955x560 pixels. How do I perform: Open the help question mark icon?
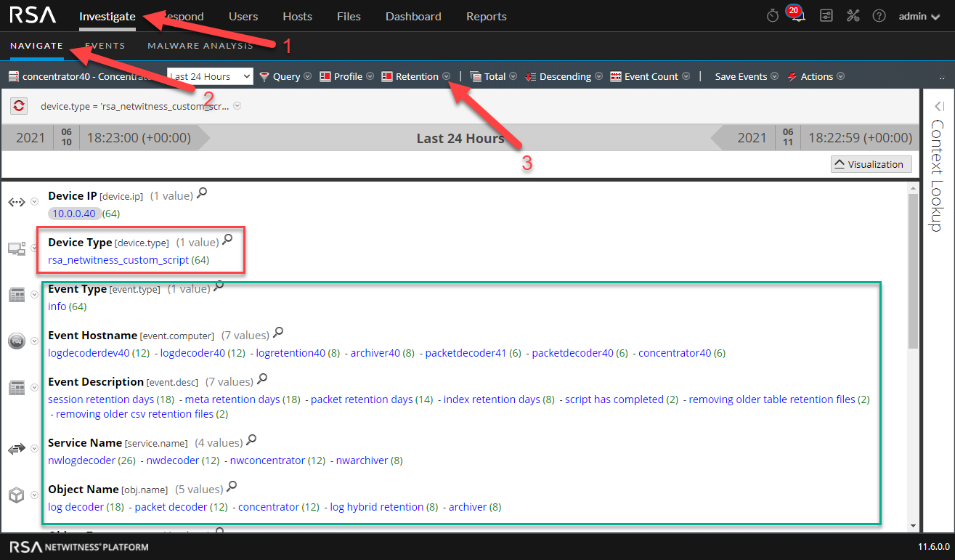(879, 16)
